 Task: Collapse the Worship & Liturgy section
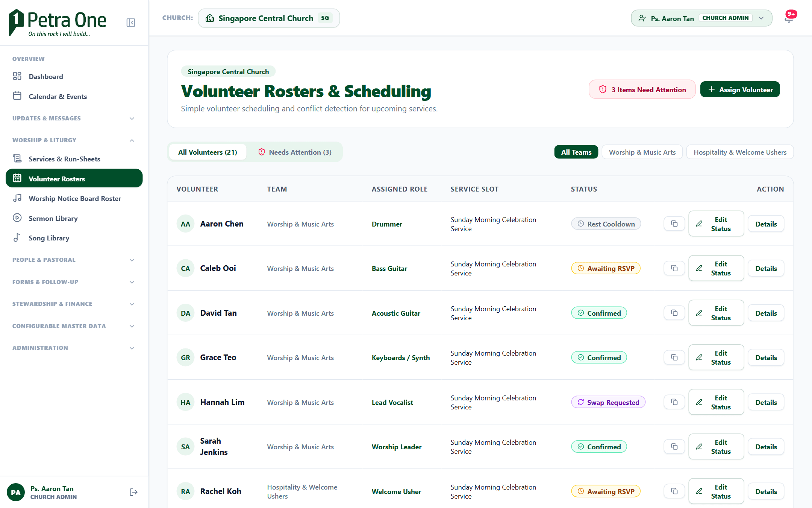click(74, 140)
